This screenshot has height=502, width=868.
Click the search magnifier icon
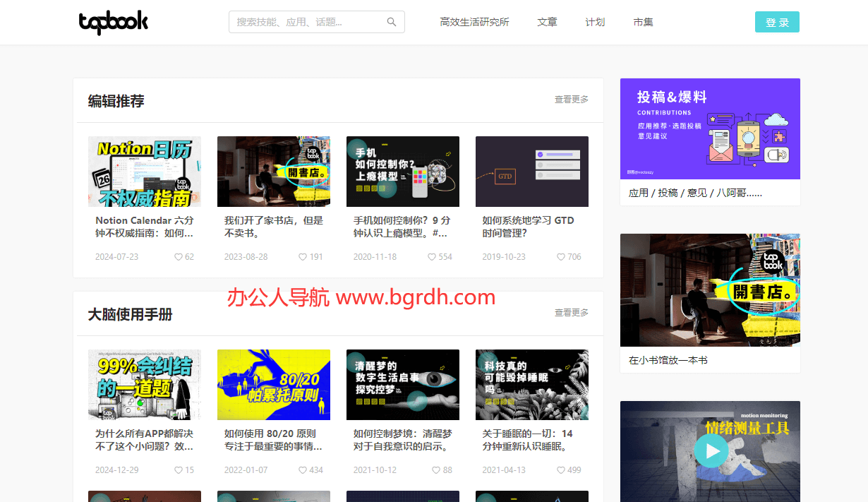coord(391,22)
